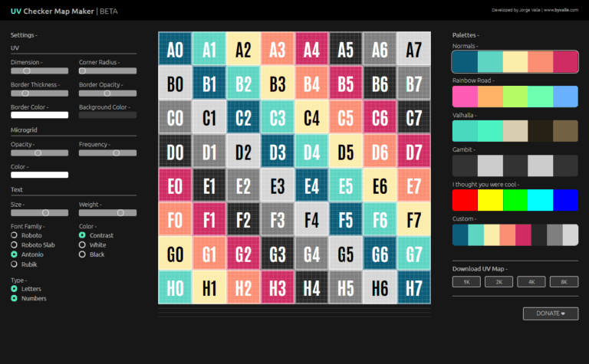
Task: Click the white Border Color swatch
Action: [39, 115]
